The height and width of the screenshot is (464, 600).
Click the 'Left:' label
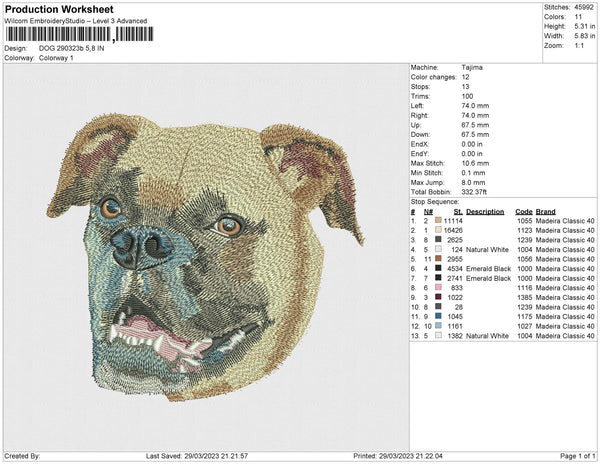point(417,106)
